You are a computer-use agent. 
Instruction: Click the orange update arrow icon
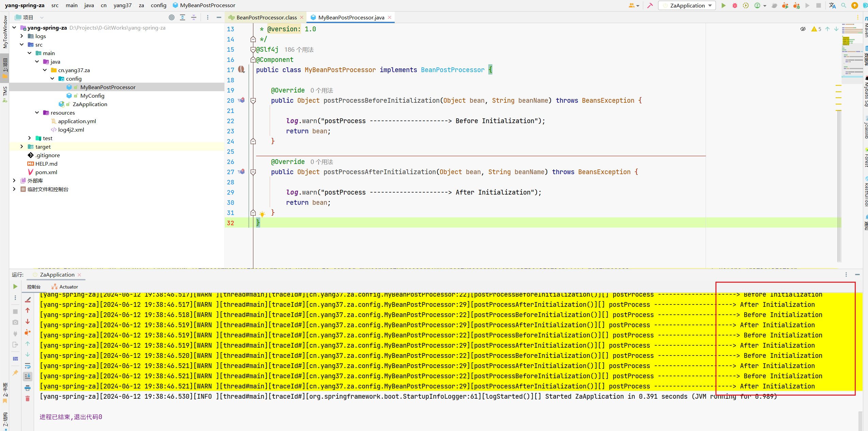855,5
